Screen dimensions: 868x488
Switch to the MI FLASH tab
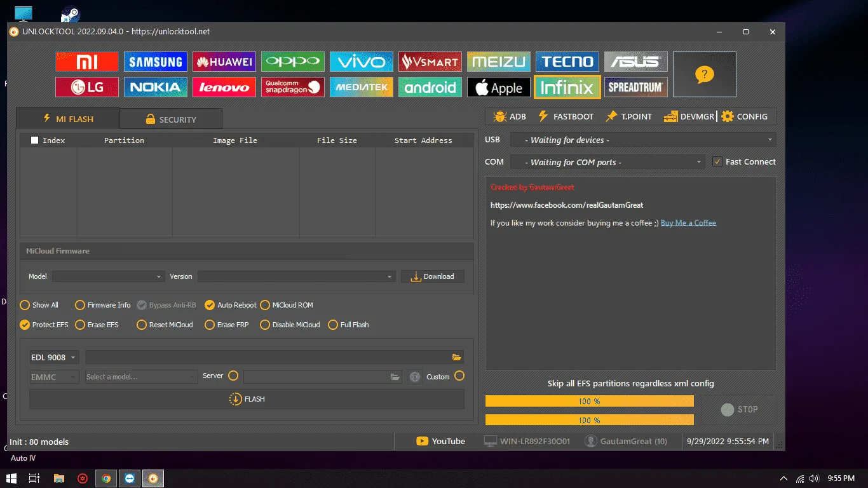(x=68, y=119)
